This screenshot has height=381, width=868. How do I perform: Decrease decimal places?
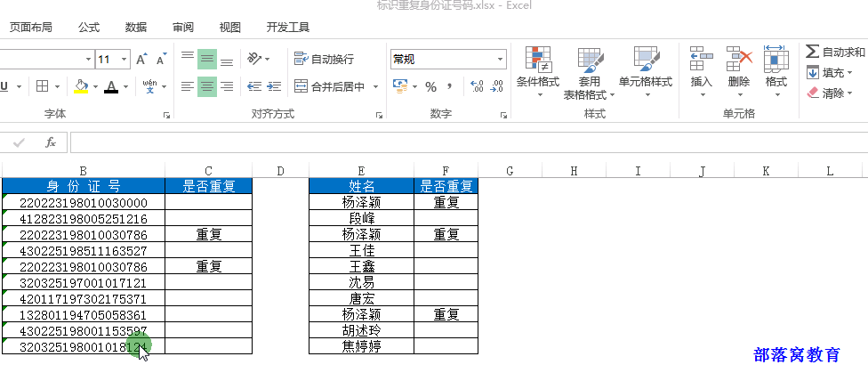tap(497, 86)
